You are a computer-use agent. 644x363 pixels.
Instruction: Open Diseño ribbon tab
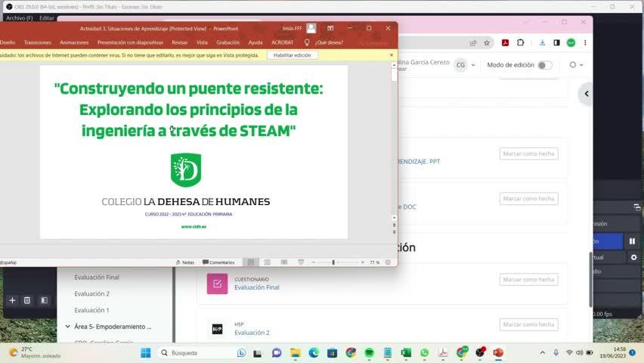8,42
